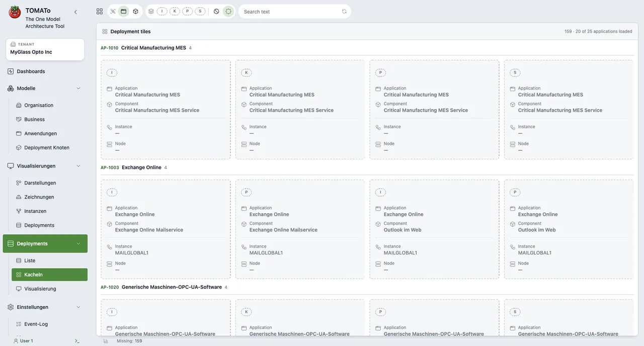
Task: Click Node icon in Outlook im Web P tile
Action: click(512, 264)
